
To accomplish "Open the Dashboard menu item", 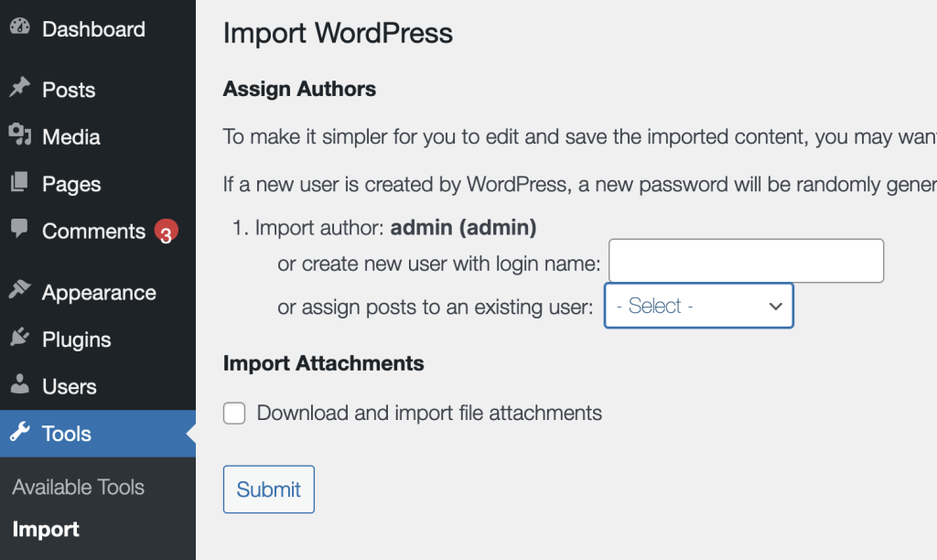I will (94, 29).
